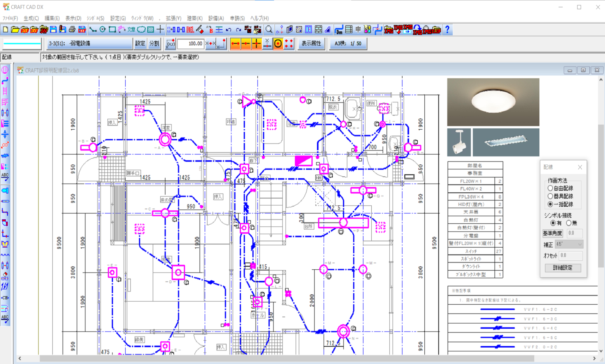Open the help question mark icon
Image resolution: width=605 pixels, height=364 pixels.
point(447,30)
